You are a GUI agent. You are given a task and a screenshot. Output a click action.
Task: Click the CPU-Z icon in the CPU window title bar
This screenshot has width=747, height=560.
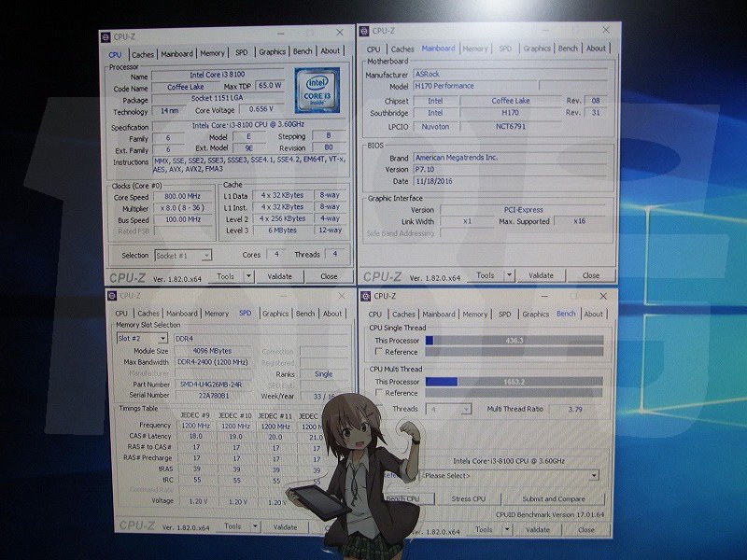click(x=106, y=36)
